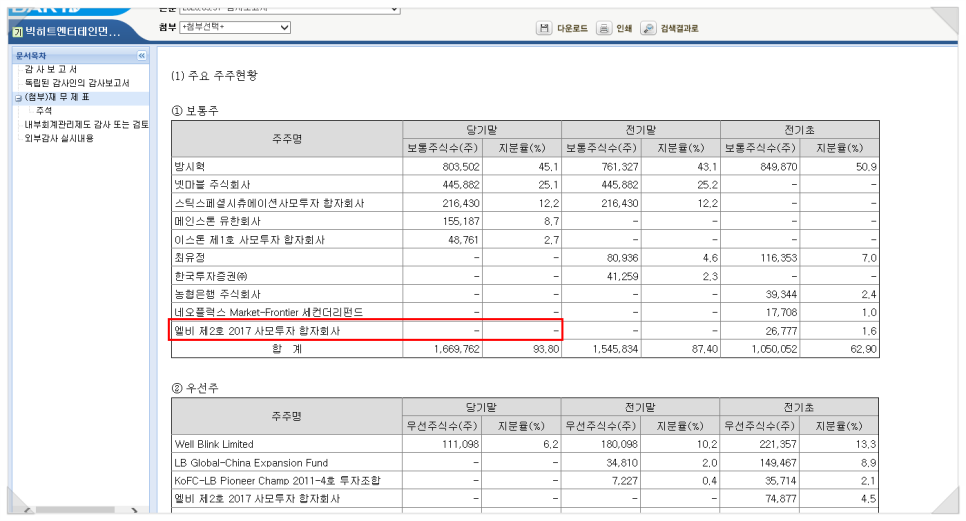Screen dimensions: 966x521
Task: Click KoFC-LB Pioneer Champ 2011-4호 투자조합 cell
Action: pyautogui.click(x=287, y=480)
